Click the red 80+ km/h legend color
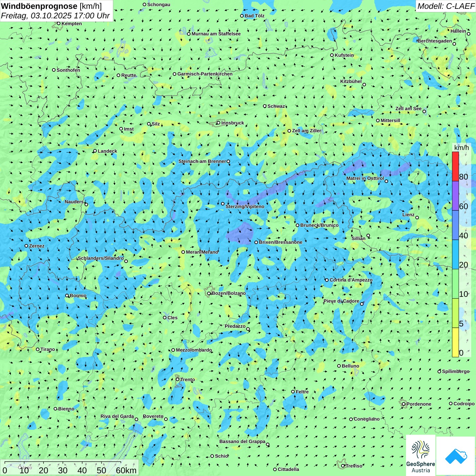The image size is (476, 476). point(455,166)
